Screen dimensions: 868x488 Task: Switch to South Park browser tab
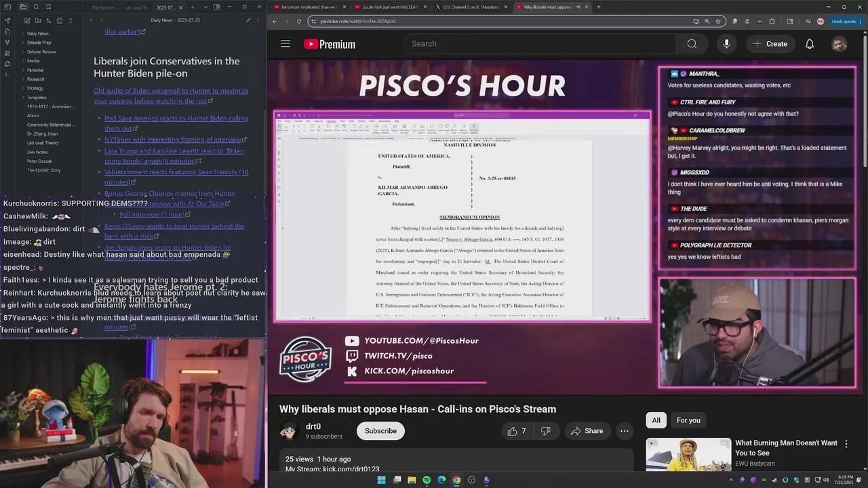click(390, 7)
